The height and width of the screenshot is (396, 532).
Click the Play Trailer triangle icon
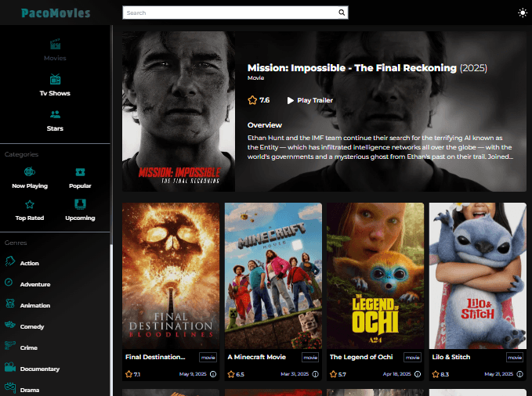pos(291,100)
